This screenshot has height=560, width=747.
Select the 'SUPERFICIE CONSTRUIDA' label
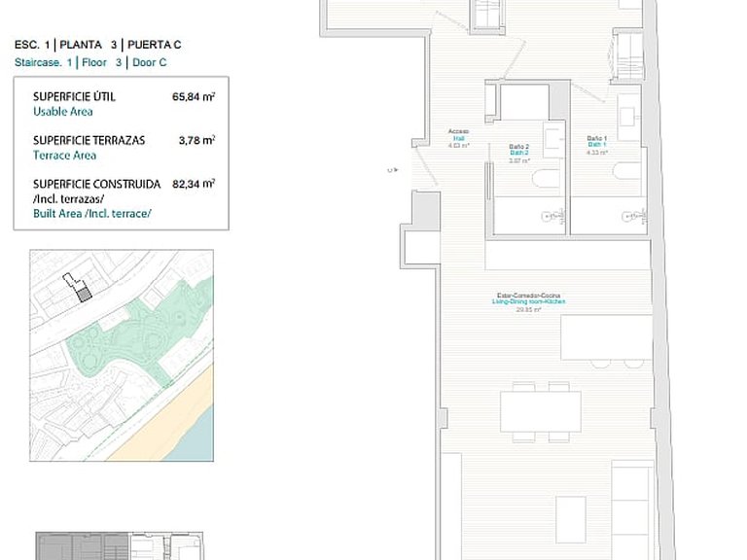pos(96,185)
